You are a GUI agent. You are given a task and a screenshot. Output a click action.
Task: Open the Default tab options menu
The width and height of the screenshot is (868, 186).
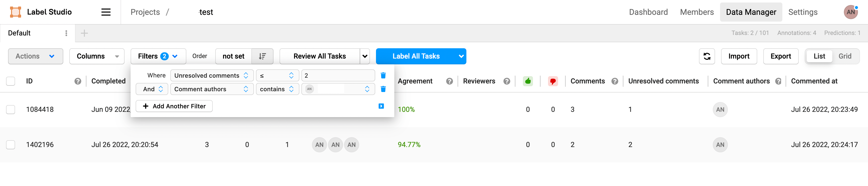pyautogui.click(x=66, y=33)
